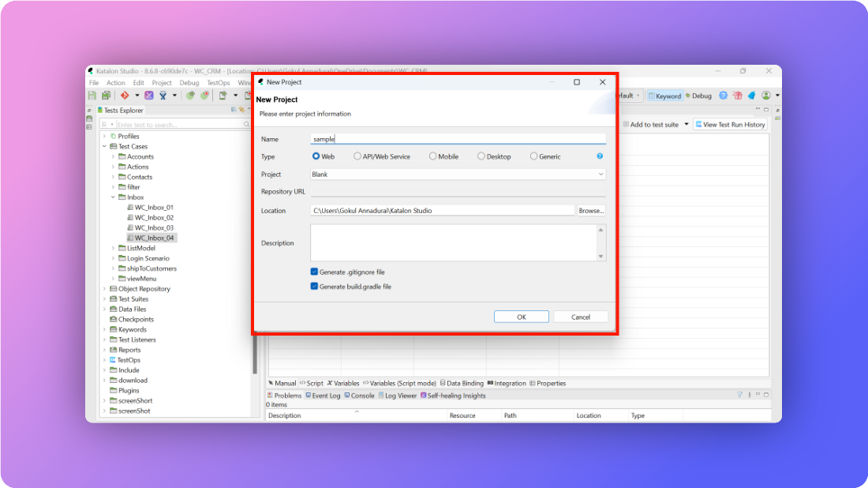Switch to the Event Log tab

(x=327, y=395)
